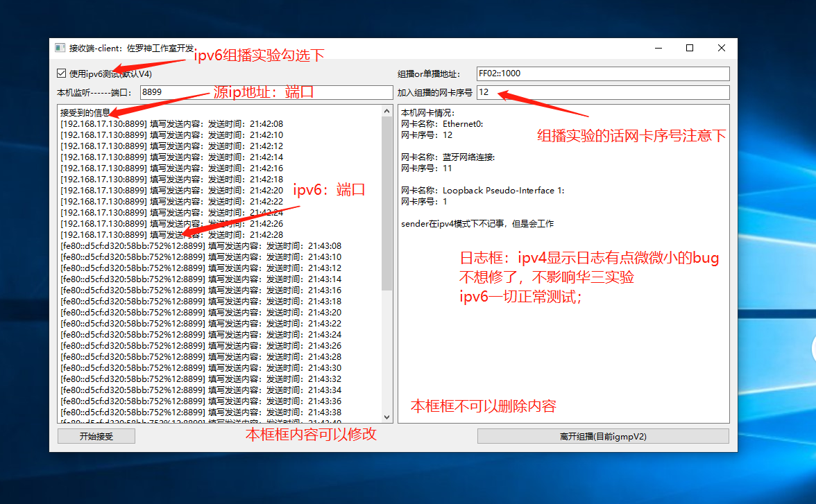Click the 本机网卡情况 heading line
The image size is (816, 504).
(427, 112)
